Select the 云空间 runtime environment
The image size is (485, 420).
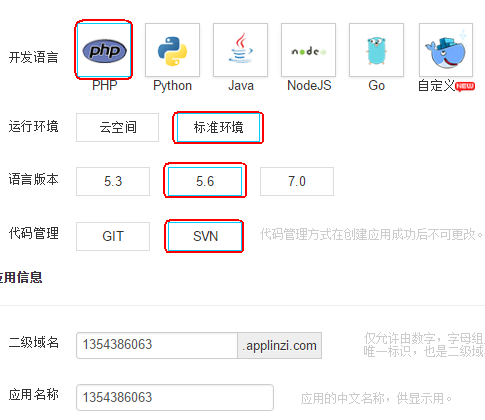click(117, 127)
